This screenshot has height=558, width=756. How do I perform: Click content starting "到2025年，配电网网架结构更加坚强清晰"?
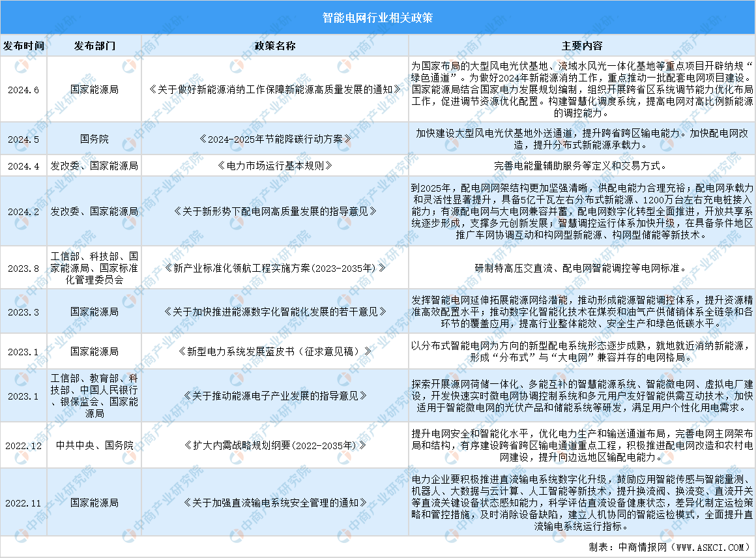pyautogui.click(x=582, y=212)
